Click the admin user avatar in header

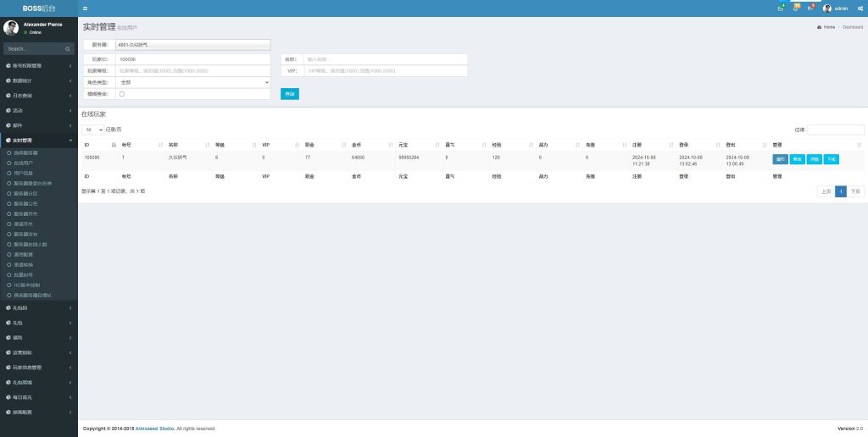click(x=827, y=8)
